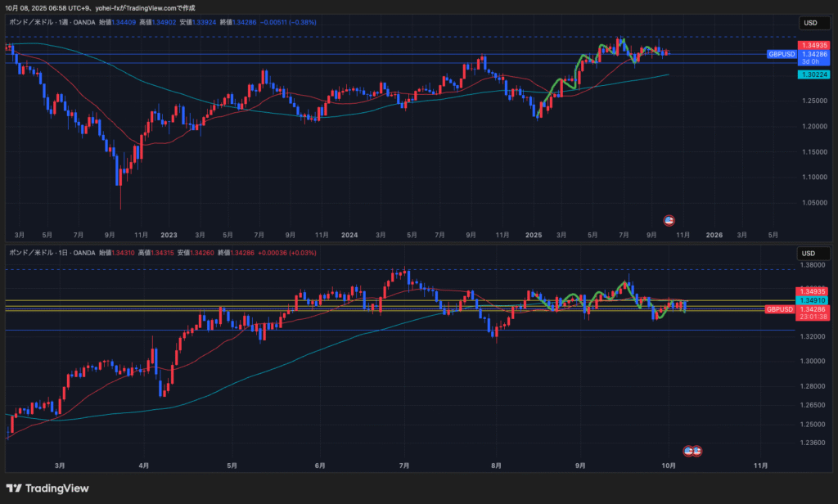838x504 pixels.
Task: Open rightmost US flag event icon on daily chart
Action: (x=697, y=451)
